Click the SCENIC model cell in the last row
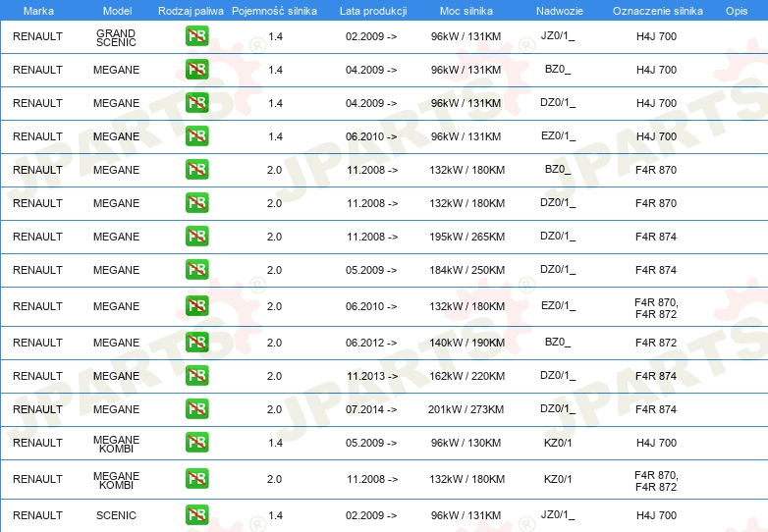The height and width of the screenshot is (532, 768). click(116, 515)
